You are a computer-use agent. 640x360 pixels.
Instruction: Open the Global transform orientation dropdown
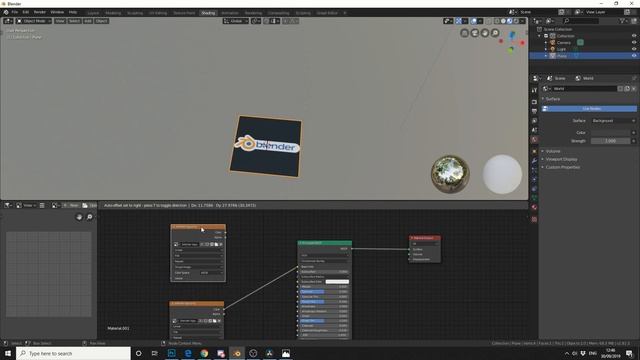[x=236, y=21]
